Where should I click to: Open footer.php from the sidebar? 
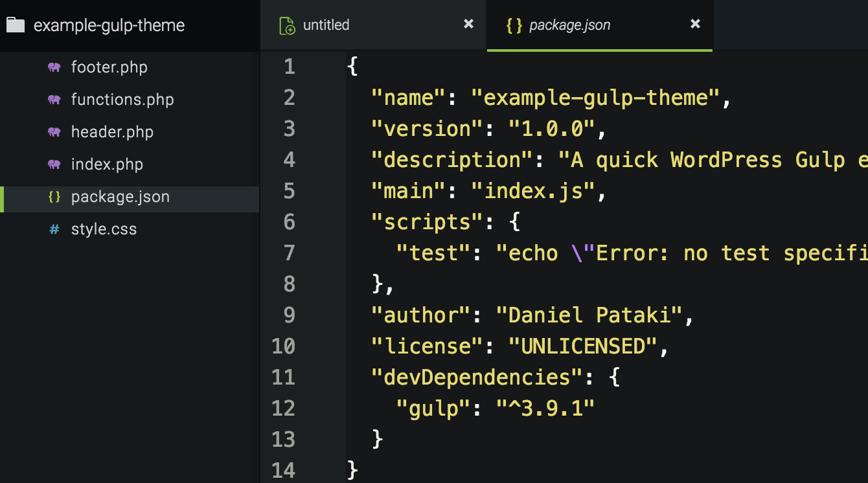(109, 67)
